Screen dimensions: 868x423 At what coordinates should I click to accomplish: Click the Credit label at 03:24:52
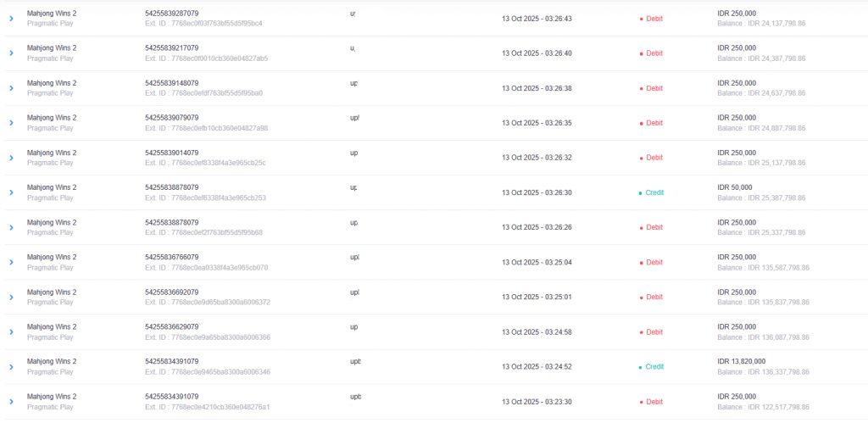pyautogui.click(x=654, y=367)
